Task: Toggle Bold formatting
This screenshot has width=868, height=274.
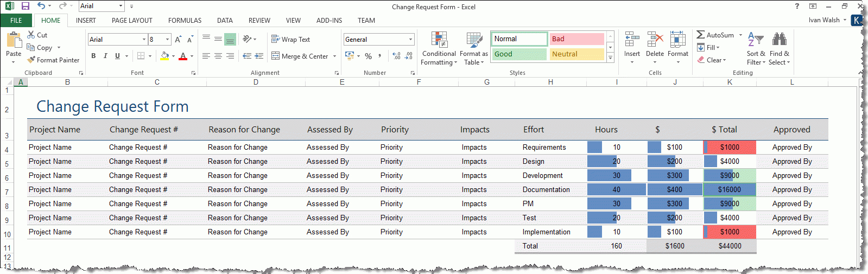Action: tap(93, 56)
